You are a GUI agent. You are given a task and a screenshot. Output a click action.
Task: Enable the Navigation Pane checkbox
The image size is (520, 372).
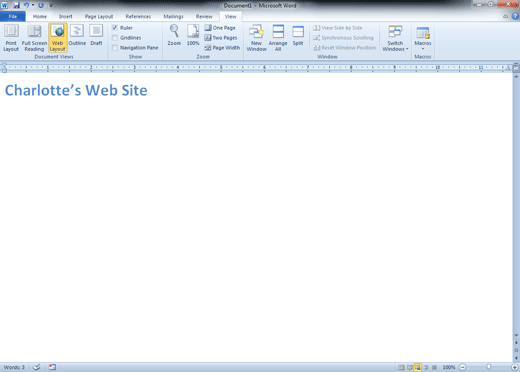[115, 48]
